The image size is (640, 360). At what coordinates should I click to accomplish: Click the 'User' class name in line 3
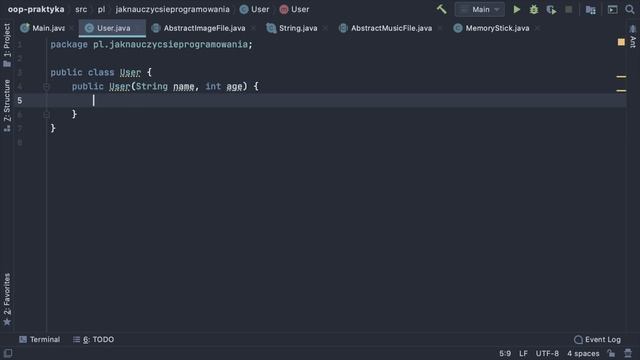tap(130, 72)
